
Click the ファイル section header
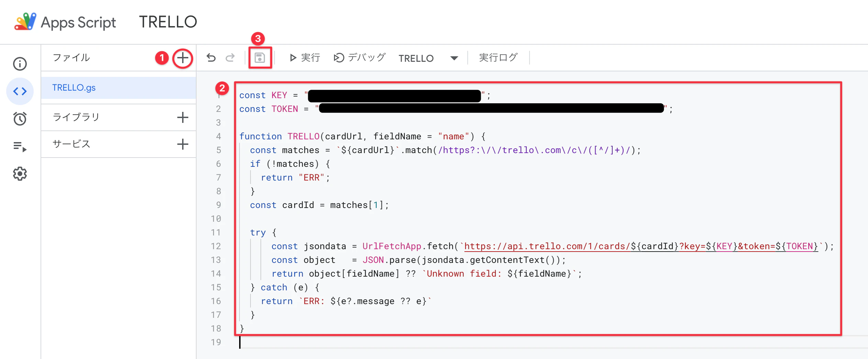pyautogui.click(x=71, y=57)
